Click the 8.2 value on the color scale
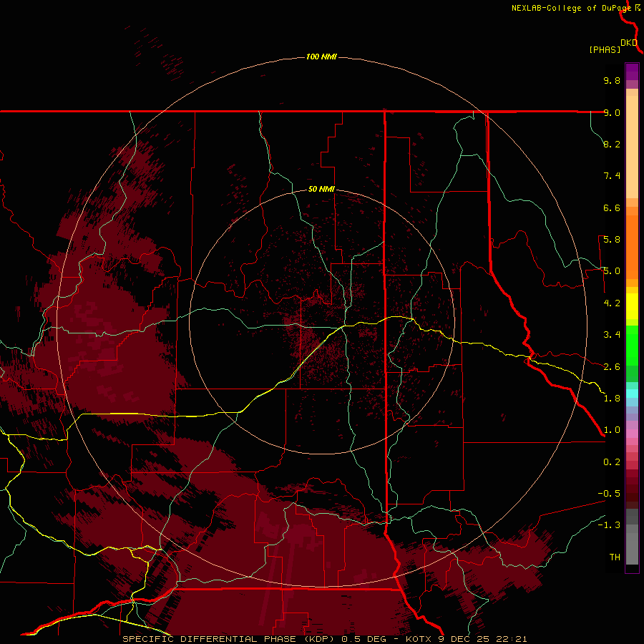The height and width of the screenshot is (644, 644). click(612, 144)
